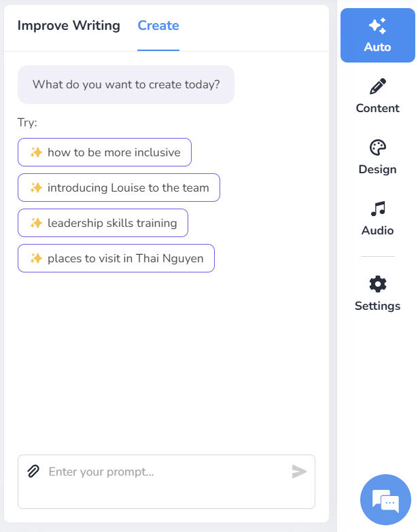Select the Auto sparkle icon
418x532 pixels.
point(378,26)
